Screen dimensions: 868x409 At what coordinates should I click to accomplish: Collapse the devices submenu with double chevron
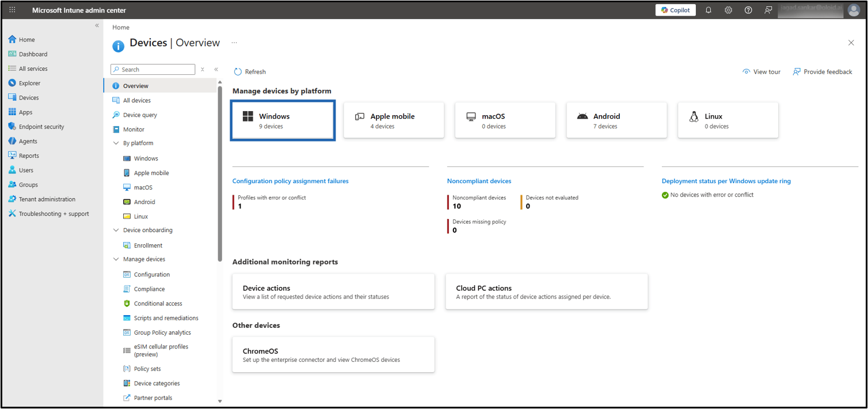click(216, 70)
